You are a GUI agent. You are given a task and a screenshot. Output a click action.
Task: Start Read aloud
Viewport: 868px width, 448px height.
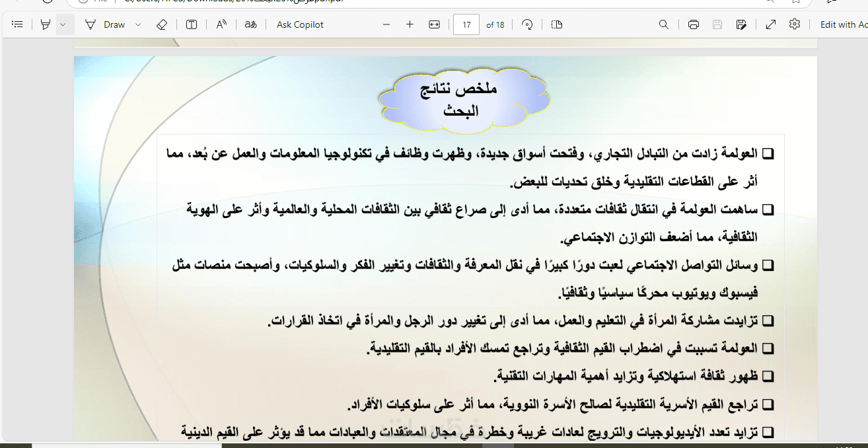click(222, 24)
